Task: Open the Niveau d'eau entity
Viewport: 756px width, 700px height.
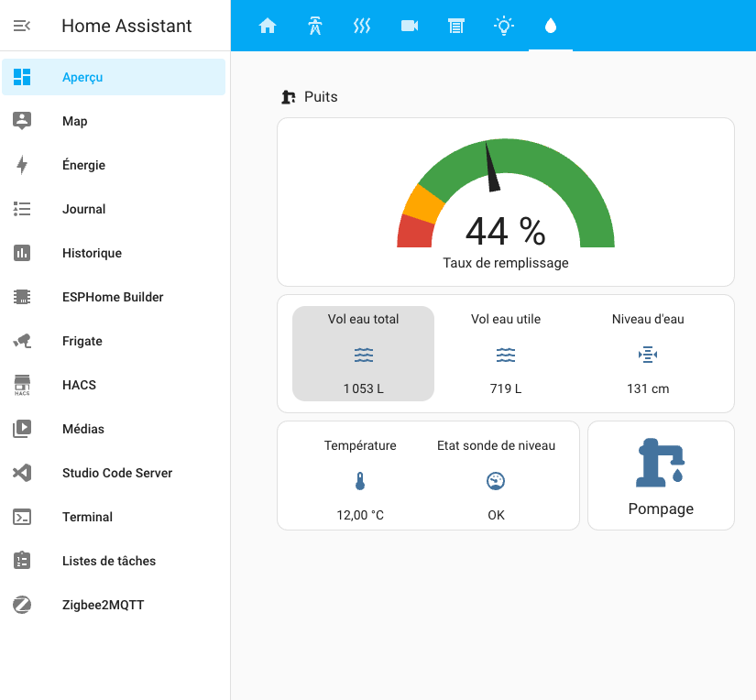Action: click(648, 354)
